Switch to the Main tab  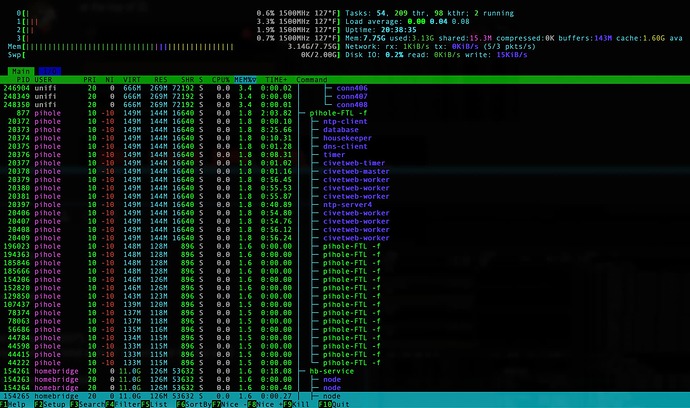[x=21, y=71]
